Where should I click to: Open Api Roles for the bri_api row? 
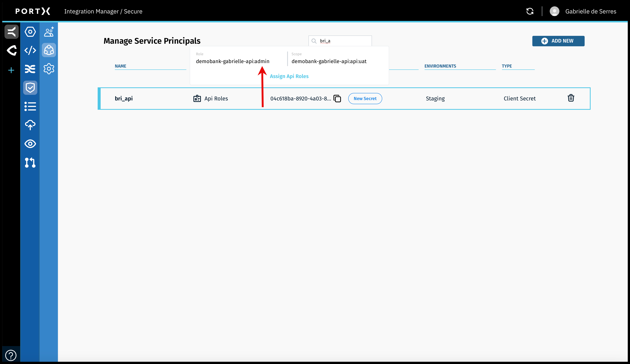point(210,98)
